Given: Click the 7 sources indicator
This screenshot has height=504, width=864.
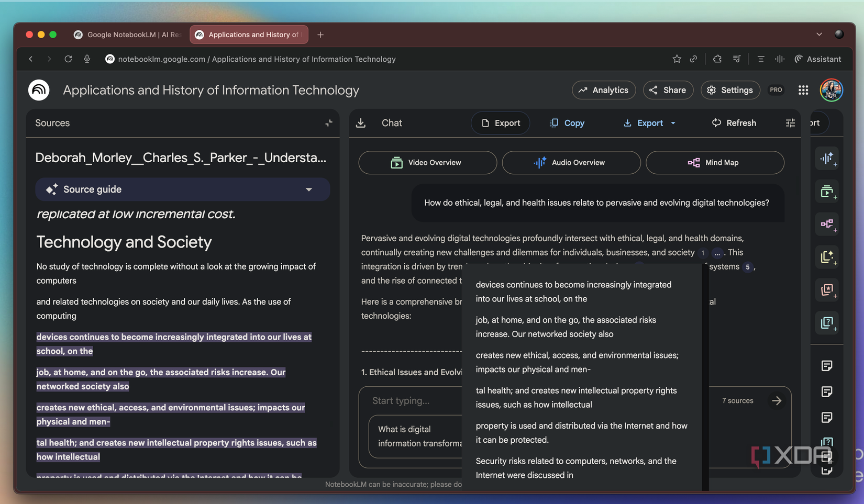Looking at the screenshot, I should click(x=738, y=401).
